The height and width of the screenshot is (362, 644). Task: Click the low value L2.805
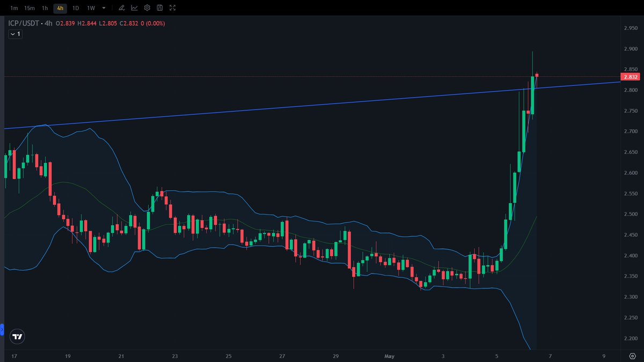108,24
